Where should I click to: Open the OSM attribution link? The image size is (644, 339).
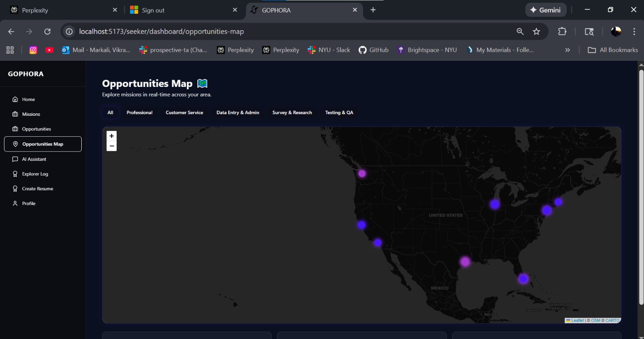coord(595,321)
